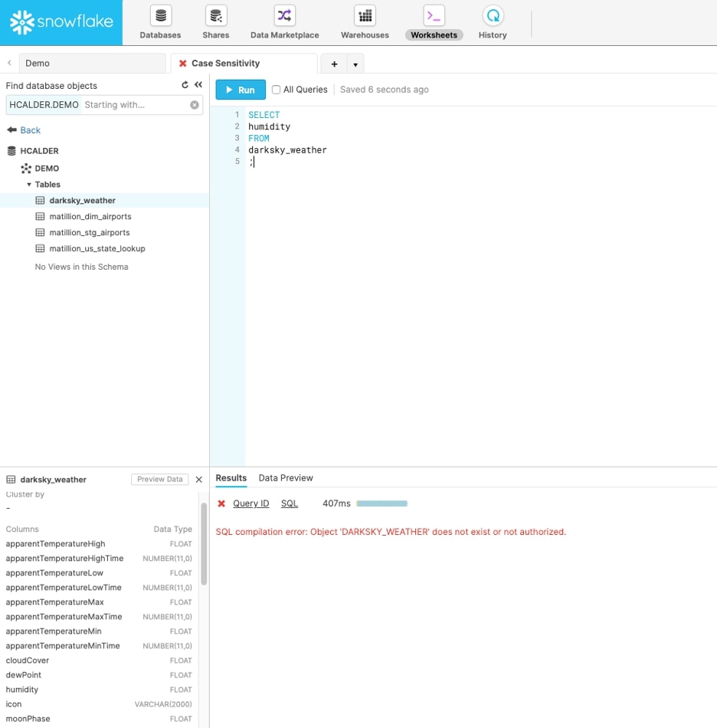Open the Shares page
Screen dimensions: 717x728
point(216,22)
